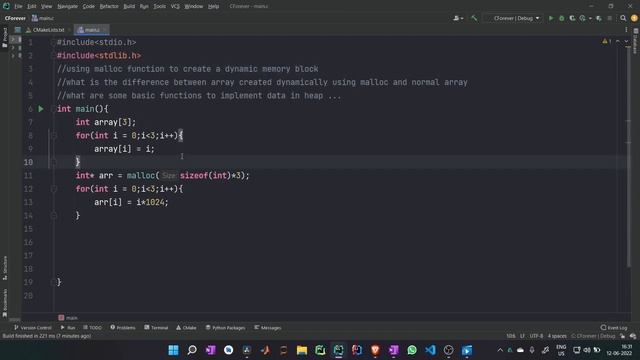Open the Version Control tool window
The height and width of the screenshot is (360, 640).
[33, 328]
